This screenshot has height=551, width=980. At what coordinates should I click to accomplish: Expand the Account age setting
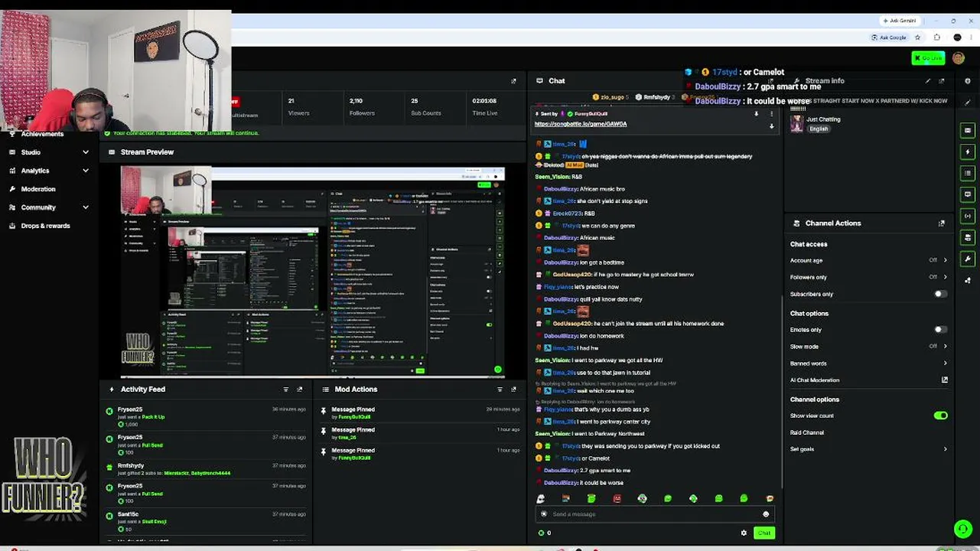[868, 260]
